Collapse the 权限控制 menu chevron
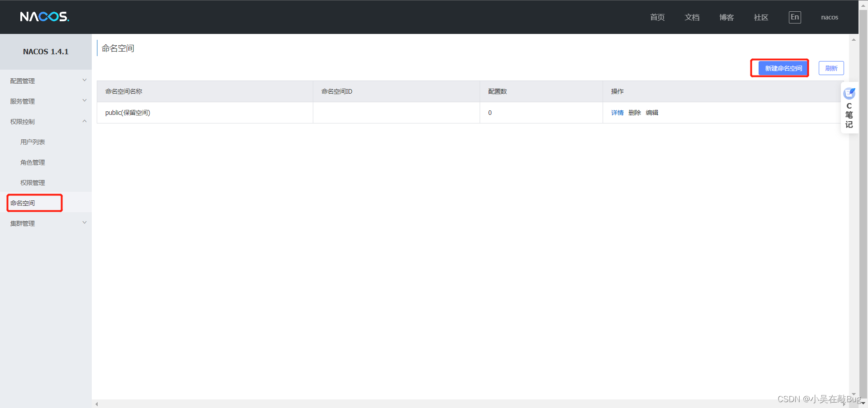This screenshot has height=408, width=868. coord(85,121)
